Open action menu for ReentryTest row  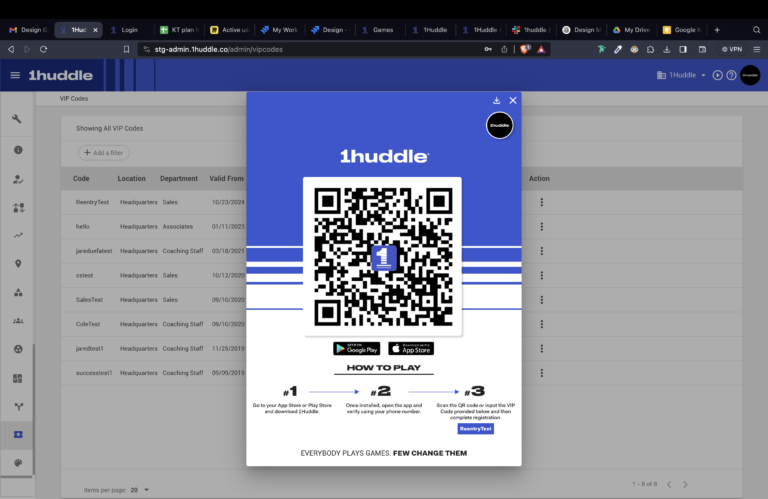[x=541, y=202]
